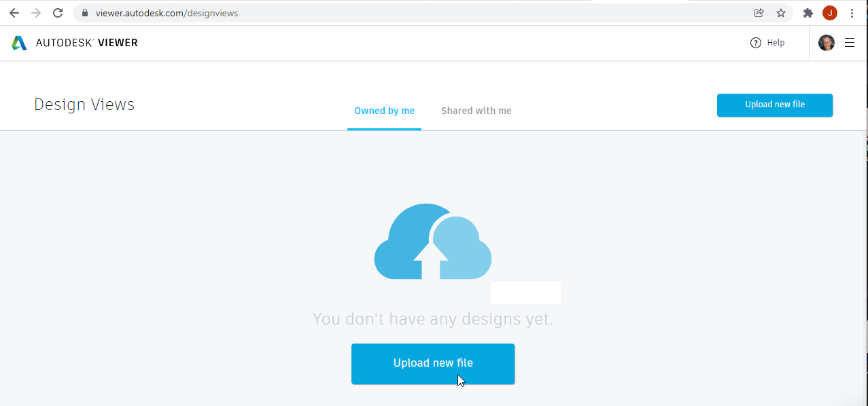The height and width of the screenshot is (406, 868).
Task: Click the Design Views heading
Action: coord(84,105)
